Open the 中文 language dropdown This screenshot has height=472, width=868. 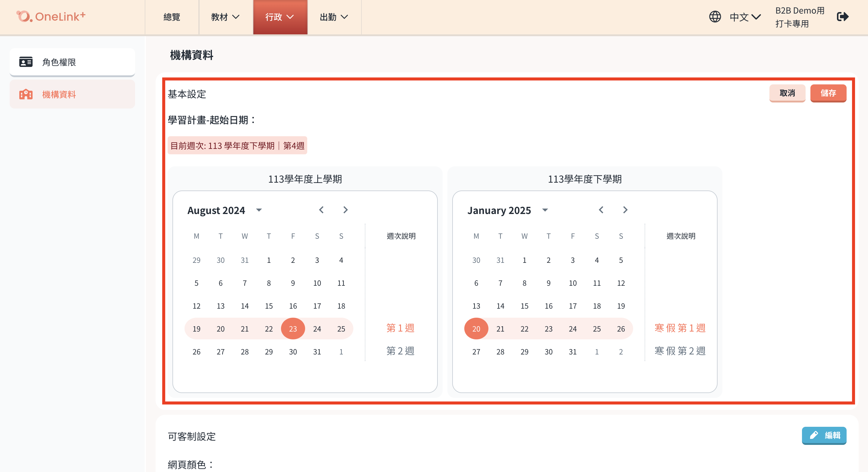(745, 17)
